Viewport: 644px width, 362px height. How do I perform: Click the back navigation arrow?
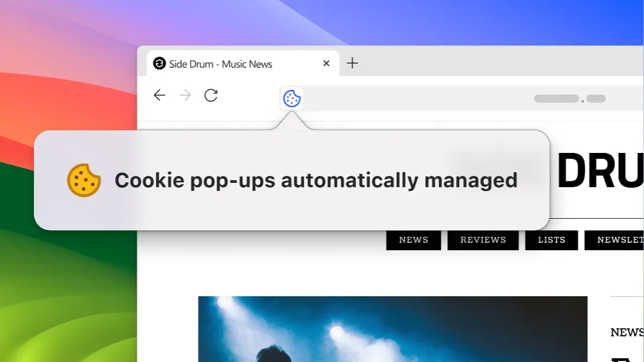pyautogui.click(x=159, y=95)
